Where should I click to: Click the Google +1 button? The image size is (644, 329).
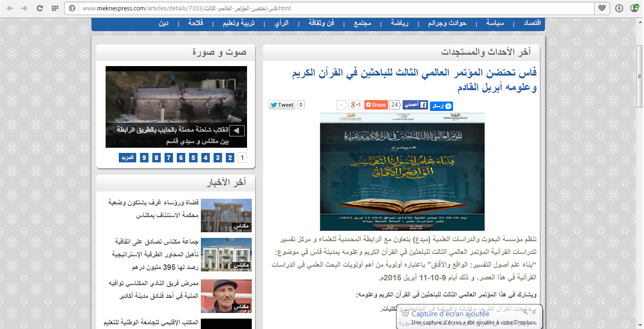click(355, 105)
